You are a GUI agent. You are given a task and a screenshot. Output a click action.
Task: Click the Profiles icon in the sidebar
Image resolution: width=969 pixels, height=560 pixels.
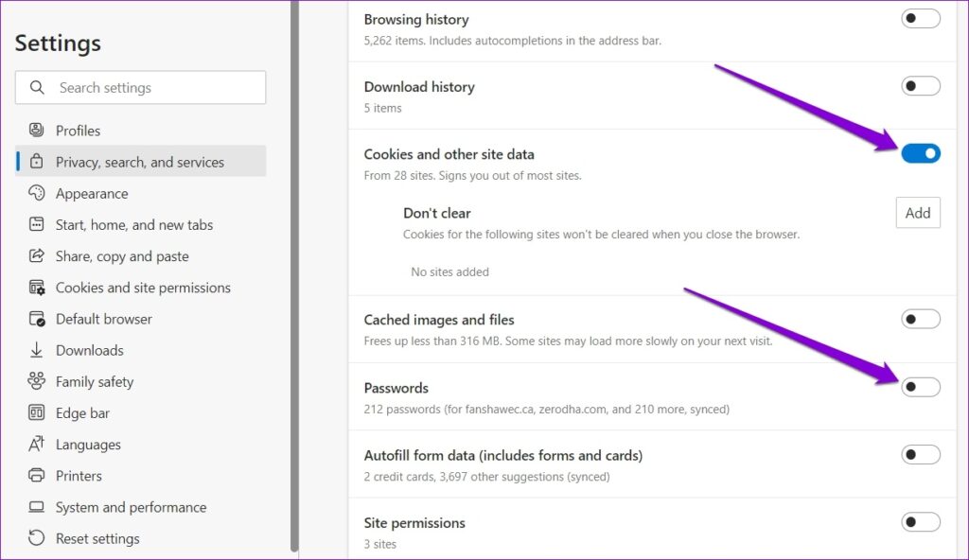(x=35, y=130)
